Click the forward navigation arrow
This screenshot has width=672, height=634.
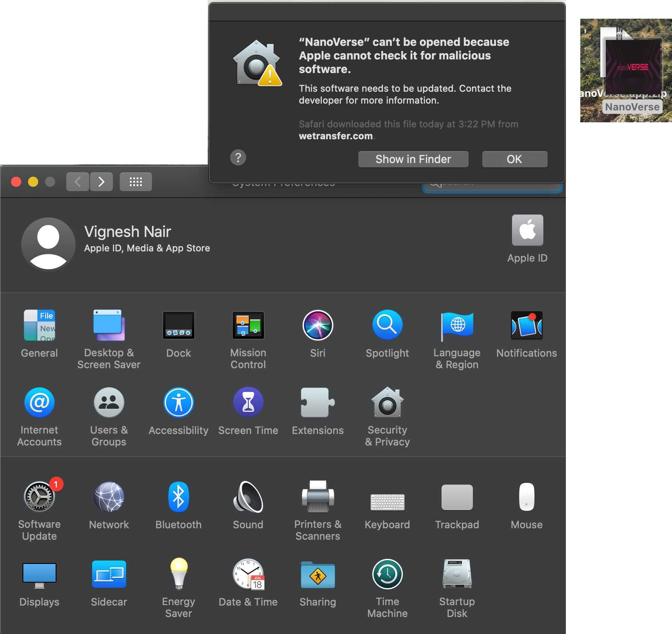[101, 182]
